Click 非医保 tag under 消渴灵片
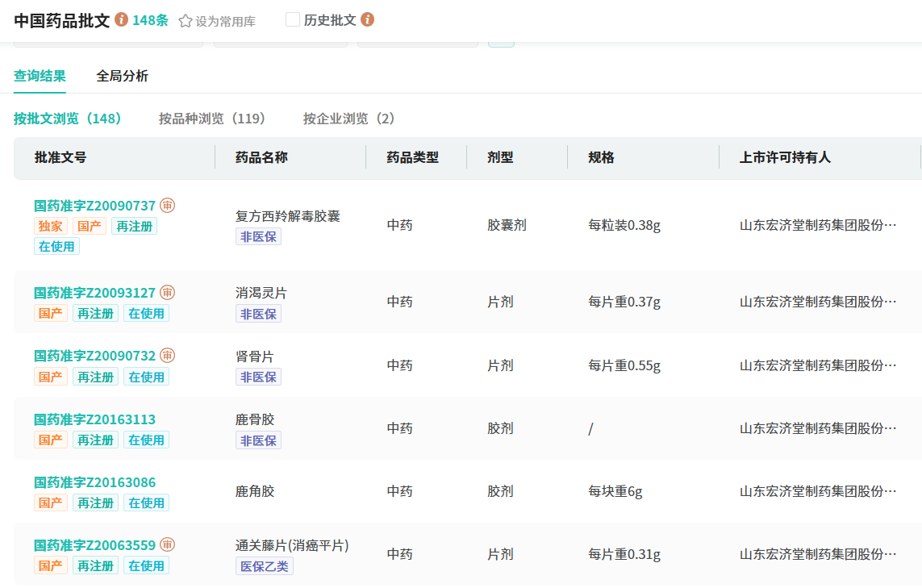This screenshot has width=922, height=588. tap(258, 314)
